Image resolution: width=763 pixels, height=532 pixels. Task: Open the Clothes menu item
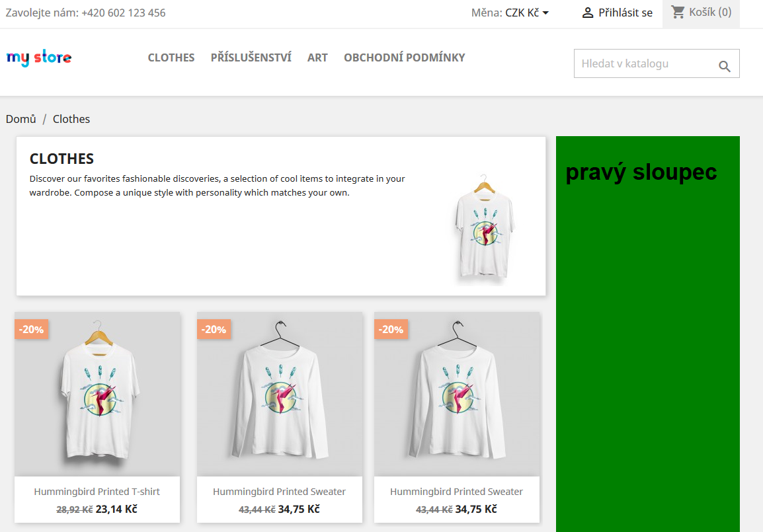[x=171, y=57]
